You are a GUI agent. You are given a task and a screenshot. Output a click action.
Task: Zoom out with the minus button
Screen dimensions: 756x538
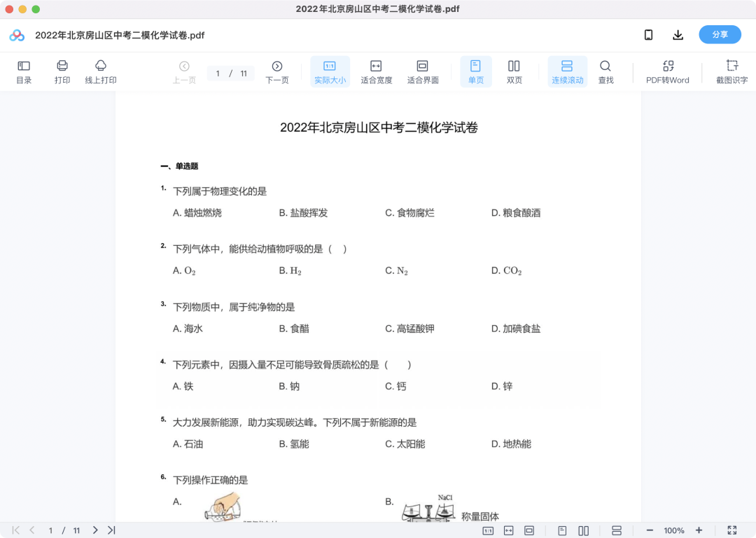pyautogui.click(x=650, y=530)
